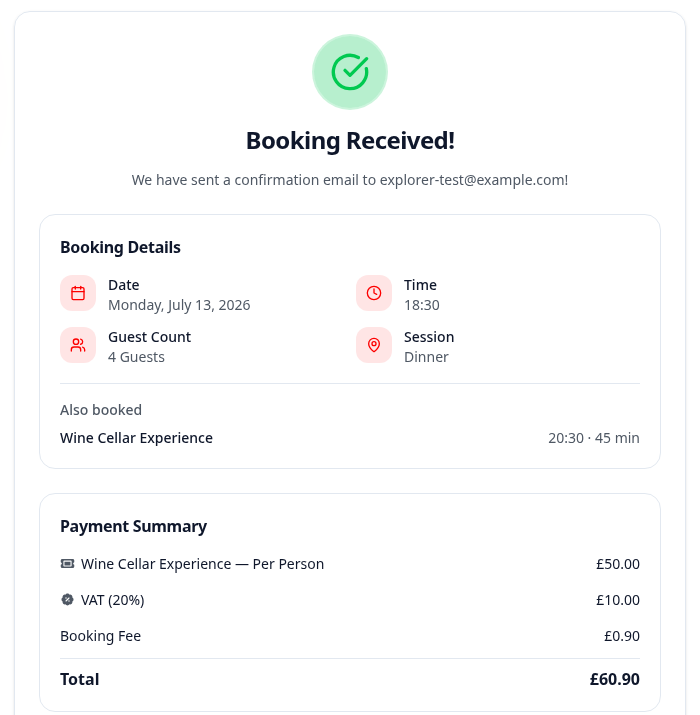Click the Guest Count people icon
This screenshot has width=700, height=715.
pos(78,345)
